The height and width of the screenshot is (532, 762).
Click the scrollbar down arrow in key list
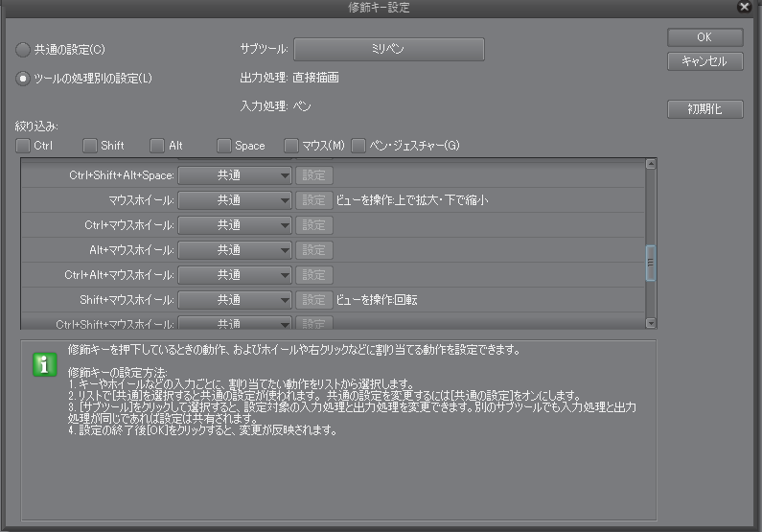coord(651,323)
